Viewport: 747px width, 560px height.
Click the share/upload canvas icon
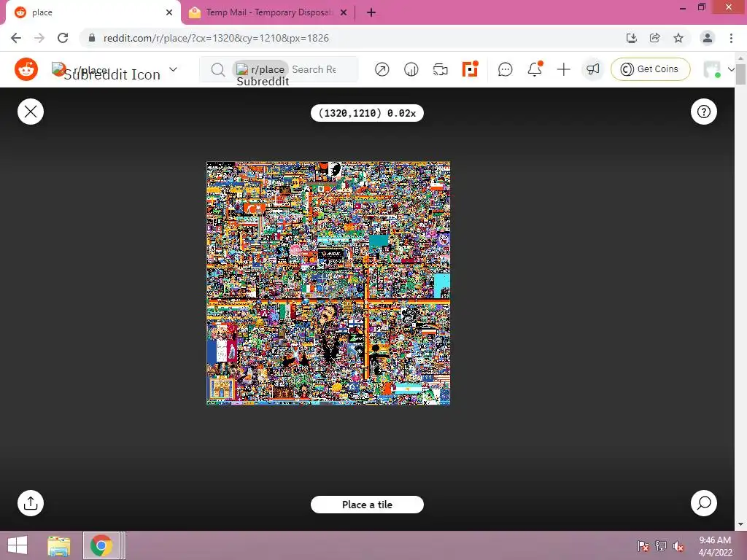31,503
